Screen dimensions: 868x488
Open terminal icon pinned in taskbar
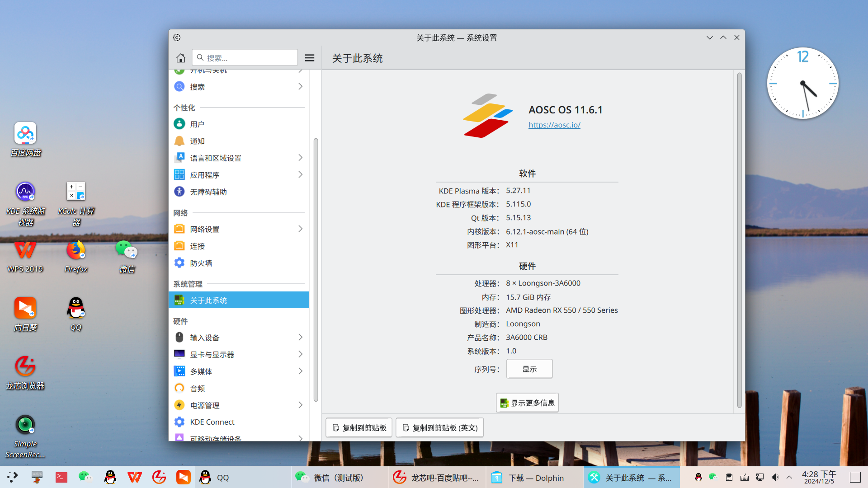[61, 477]
